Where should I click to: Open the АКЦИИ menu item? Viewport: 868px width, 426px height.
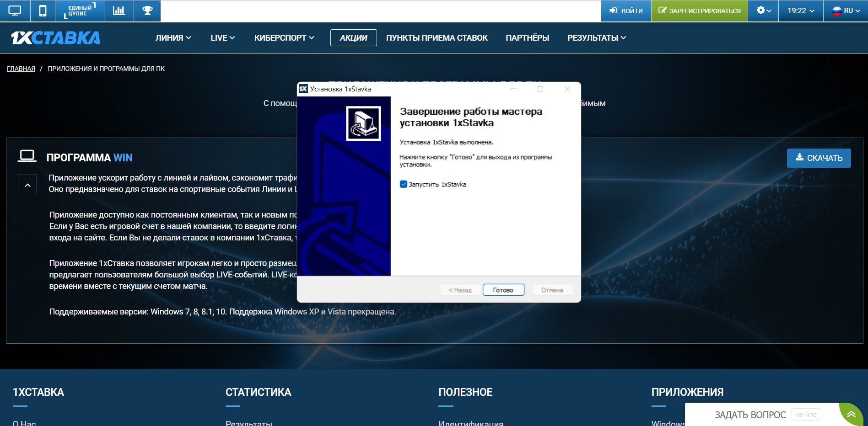pyautogui.click(x=354, y=38)
